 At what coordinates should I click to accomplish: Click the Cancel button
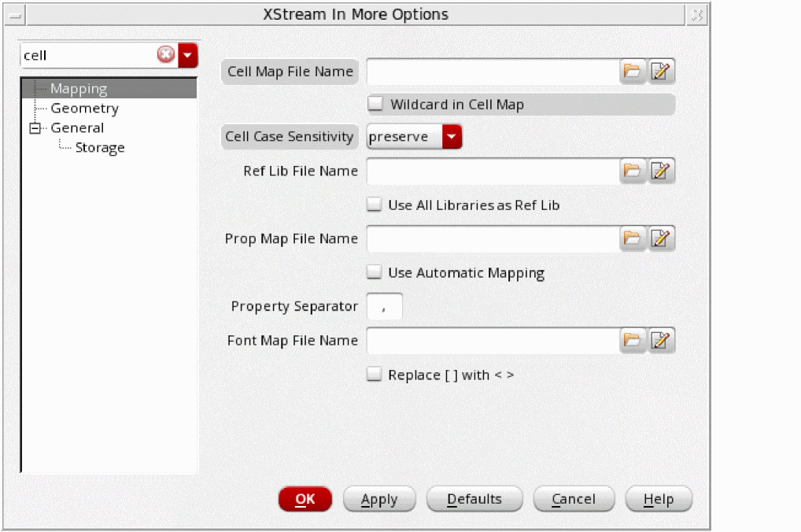tap(574, 499)
